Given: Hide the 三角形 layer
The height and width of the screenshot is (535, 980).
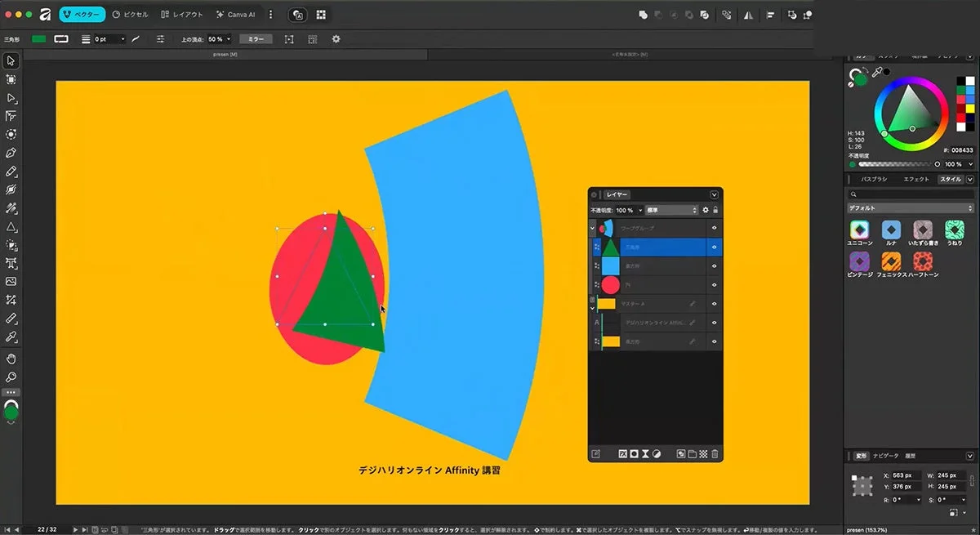Looking at the screenshot, I should 715,245.
